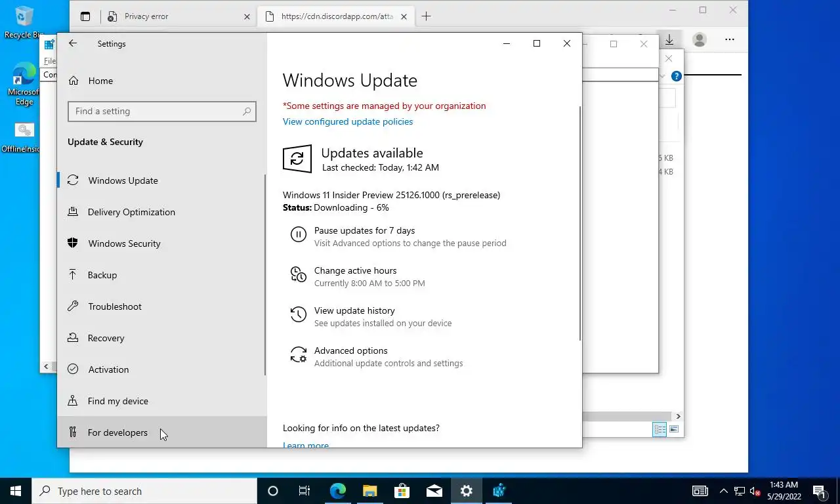The height and width of the screenshot is (504, 840).
Task: Open File Explorer from the taskbar
Action: point(369,491)
